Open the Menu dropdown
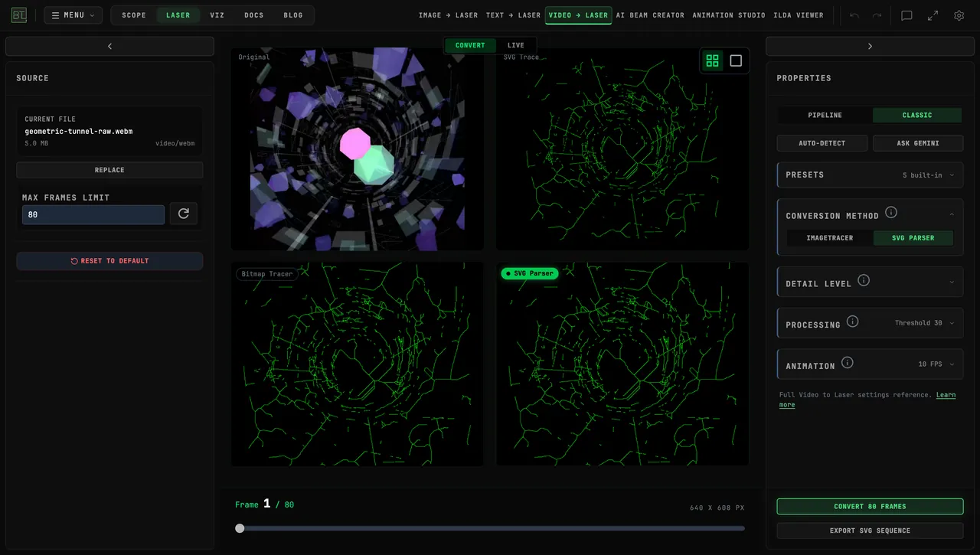Viewport: 980px width, 555px height. click(x=73, y=15)
